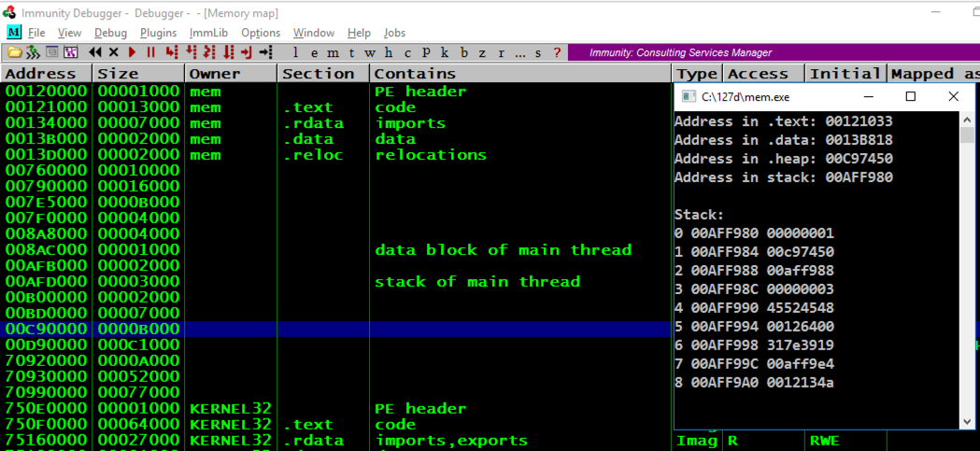Show patches via the 'P' button
Image resolution: width=980 pixels, height=451 pixels.
426,52
